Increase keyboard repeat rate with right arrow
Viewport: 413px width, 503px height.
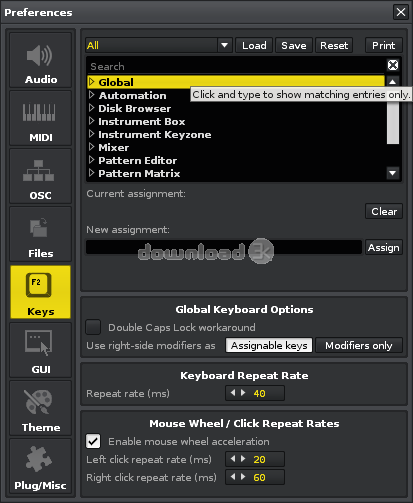pos(243,393)
